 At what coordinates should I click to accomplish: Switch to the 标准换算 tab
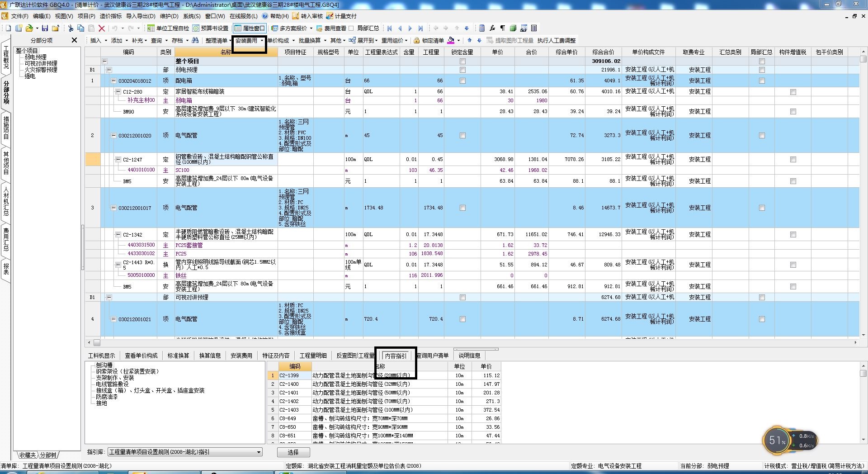coord(178,355)
